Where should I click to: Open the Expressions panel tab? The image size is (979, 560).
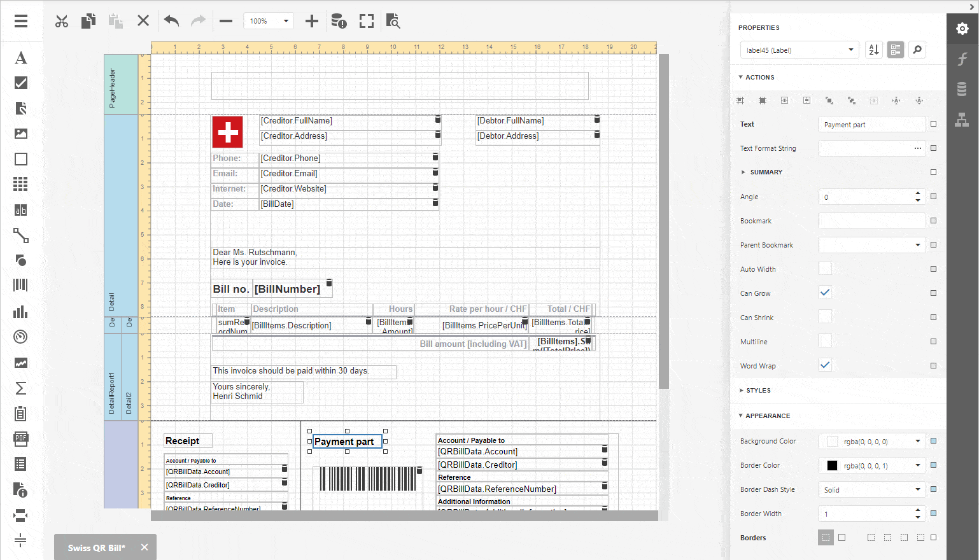tap(962, 59)
